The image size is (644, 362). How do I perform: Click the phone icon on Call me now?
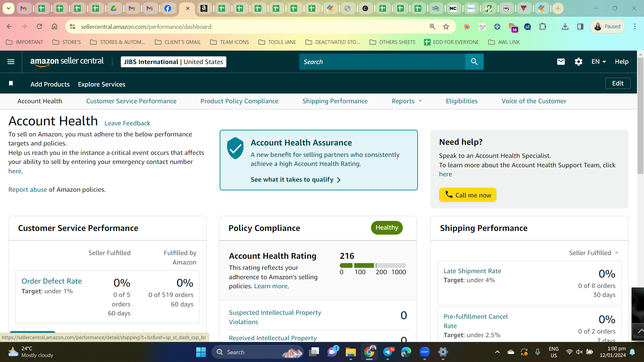449,194
